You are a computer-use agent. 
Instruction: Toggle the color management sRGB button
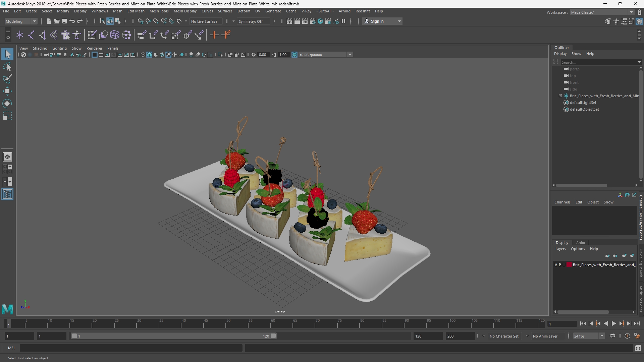pos(294,55)
